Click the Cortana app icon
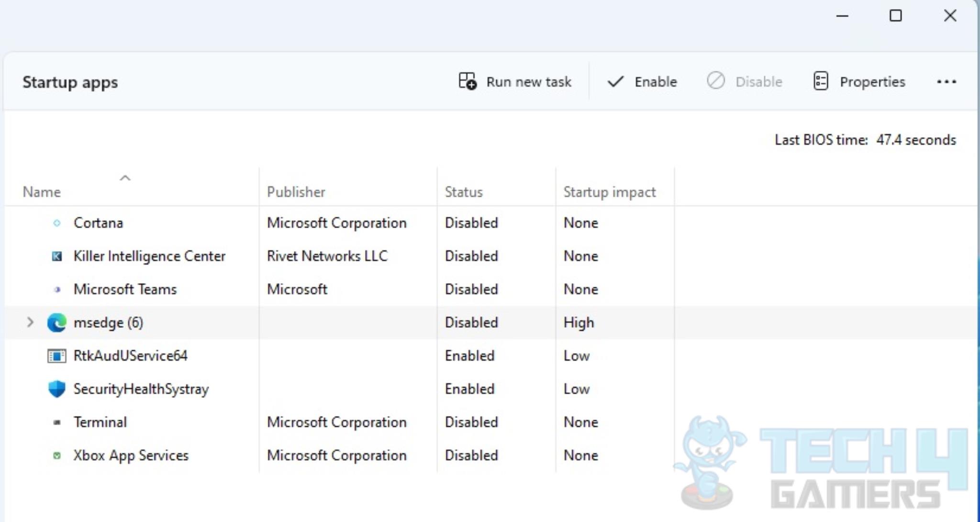The height and width of the screenshot is (522, 980). point(56,223)
